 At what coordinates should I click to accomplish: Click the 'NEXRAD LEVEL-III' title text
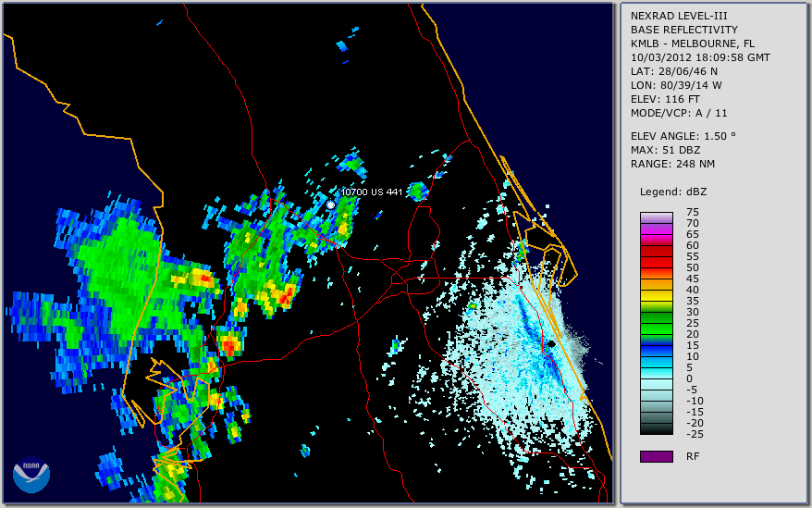click(x=679, y=16)
